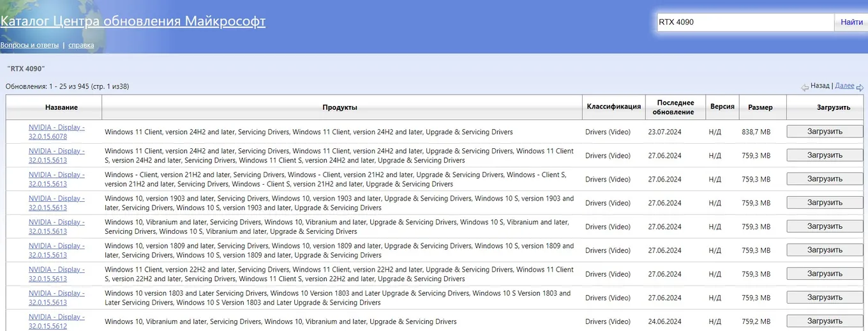The height and width of the screenshot is (331, 868).
Task: Open the 32.0.15.5613 link for Windows 11 22H2 row
Action: [x=56, y=273]
